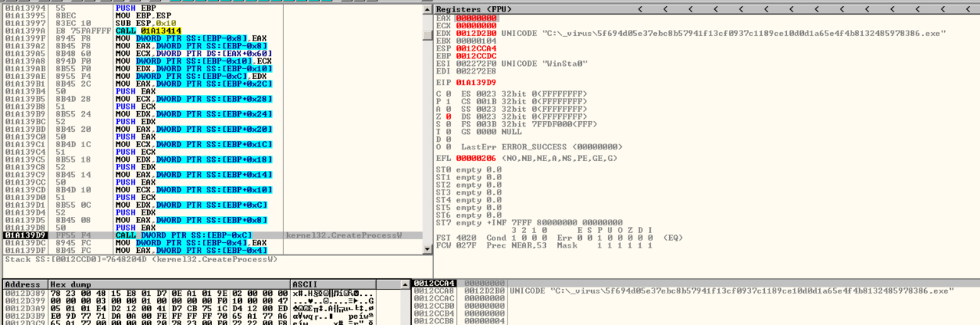Toggle the Z flag bit
The image size is (980, 325).
(x=448, y=116)
